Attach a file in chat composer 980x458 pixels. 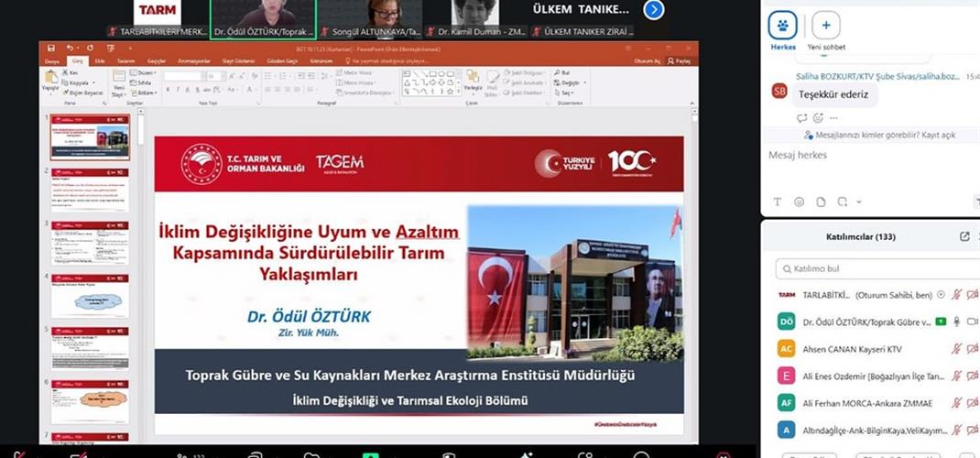pos(821,202)
